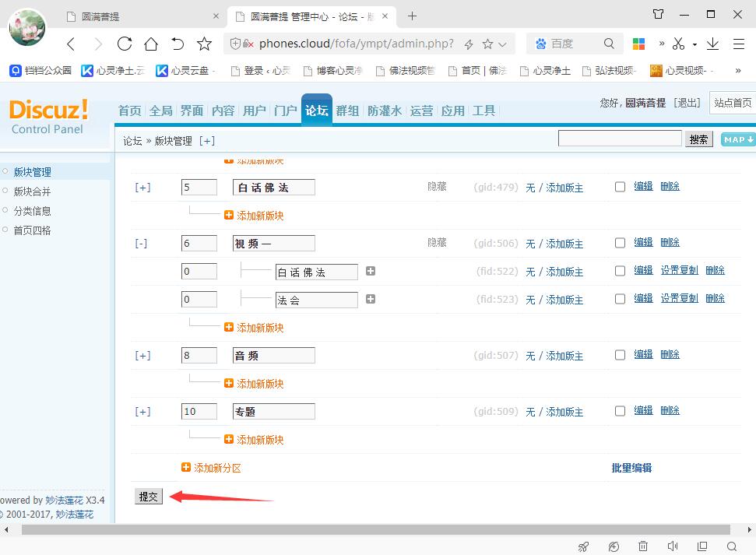Check the checkbox in the gid:509 row
The height and width of the screenshot is (555, 756).
pos(620,411)
